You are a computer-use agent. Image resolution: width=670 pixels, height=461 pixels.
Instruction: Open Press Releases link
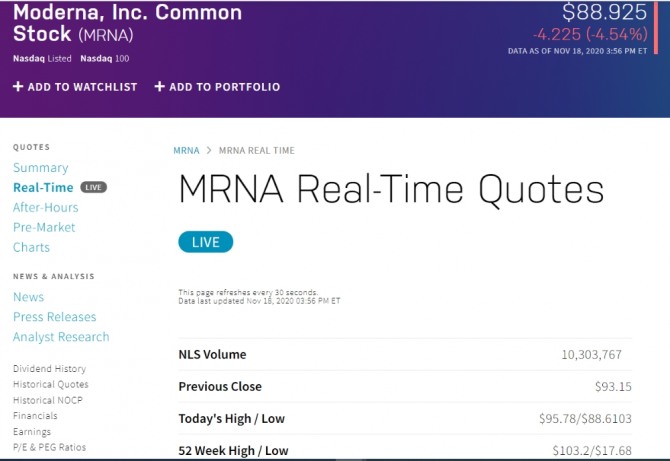click(55, 317)
